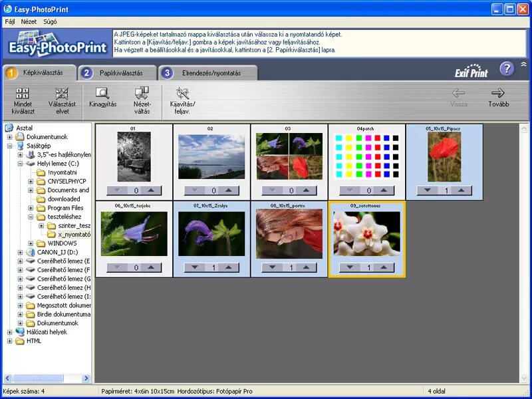532x399 pixels.
Task: Increase copies of image 02
Action: pos(228,190)
